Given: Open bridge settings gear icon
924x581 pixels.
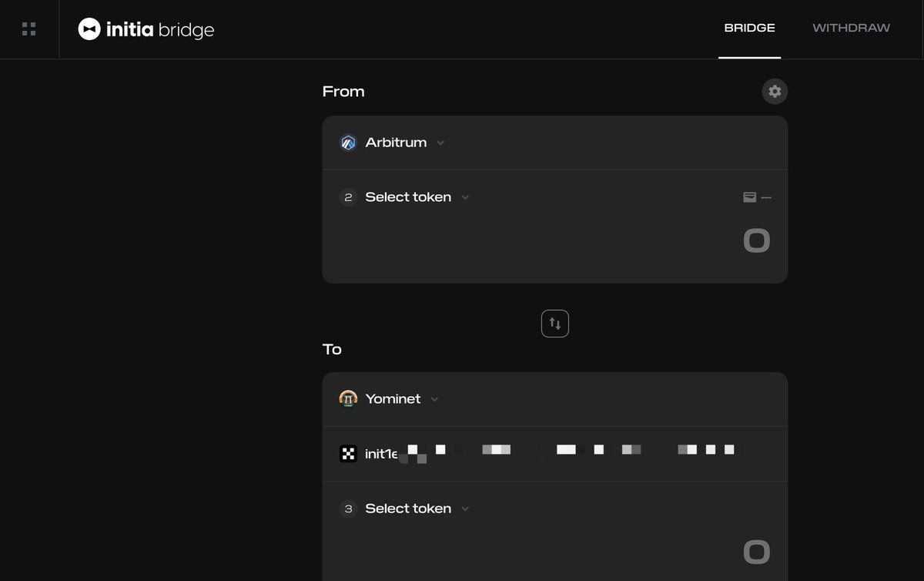Looking at the screenshot, I should 775,91.
